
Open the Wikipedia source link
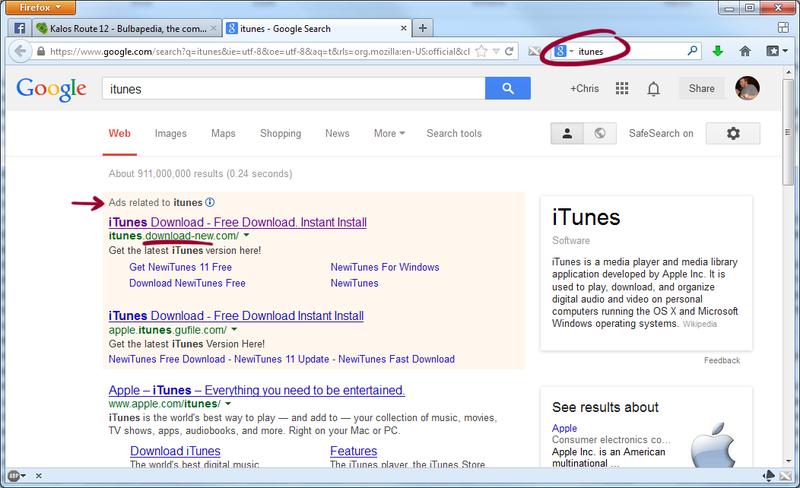click(x=699, y=324)
